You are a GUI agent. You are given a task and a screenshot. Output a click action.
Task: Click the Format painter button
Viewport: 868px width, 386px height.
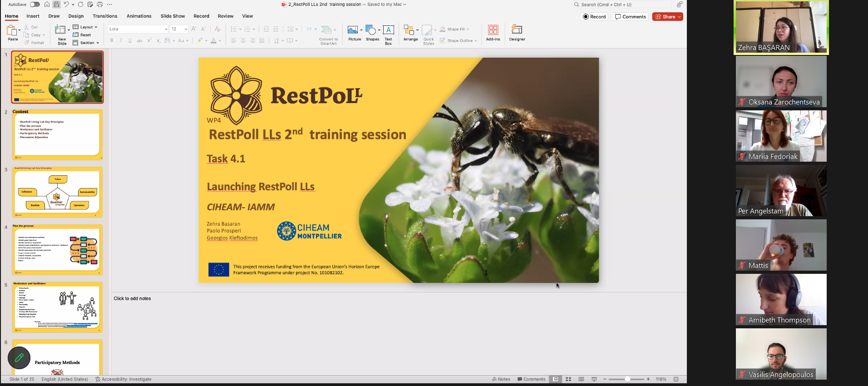(34, 43)
